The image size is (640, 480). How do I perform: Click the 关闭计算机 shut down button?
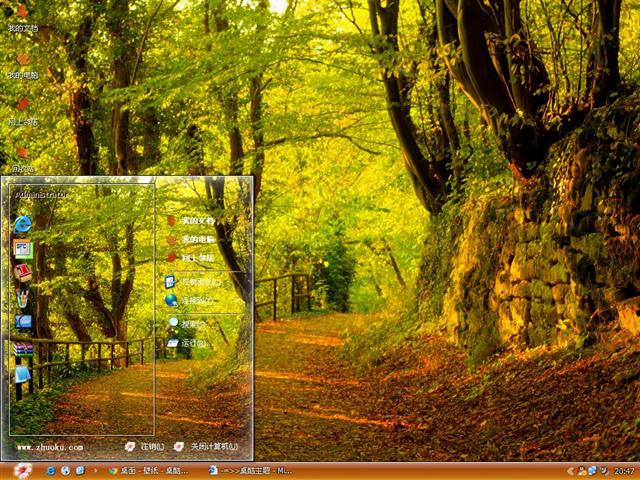[x=206, y=447]
